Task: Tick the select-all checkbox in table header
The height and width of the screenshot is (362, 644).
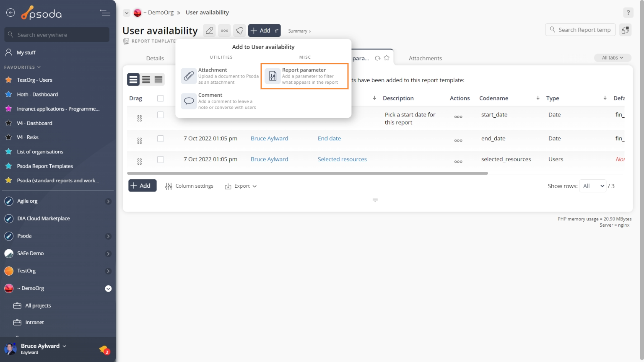Action: pyautogui.click(x=160, y=98)
